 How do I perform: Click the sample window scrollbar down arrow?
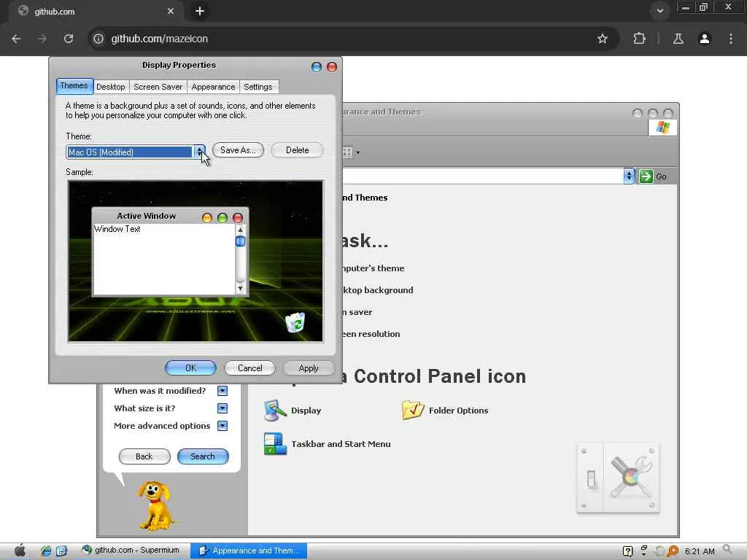click(x=241, y=289)
